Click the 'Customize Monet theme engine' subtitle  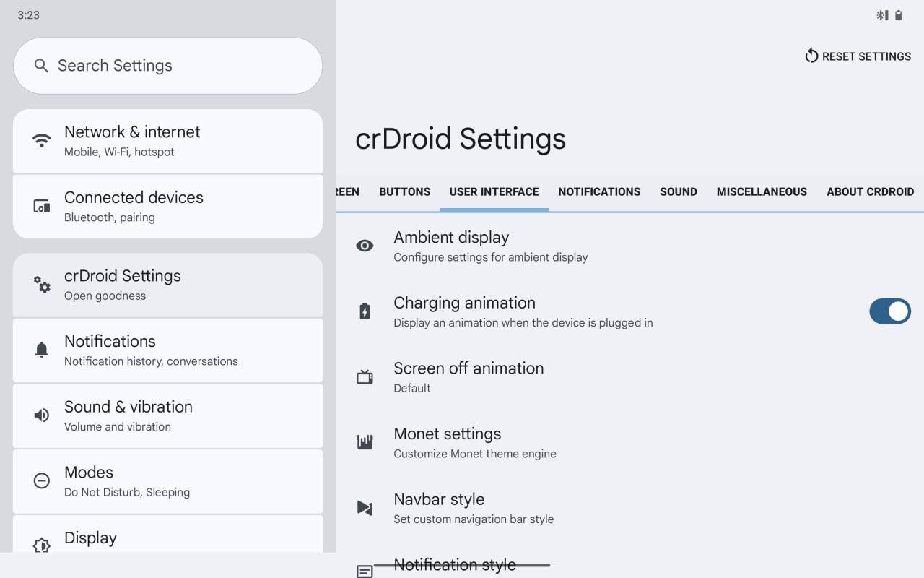[x=475, y=454]
